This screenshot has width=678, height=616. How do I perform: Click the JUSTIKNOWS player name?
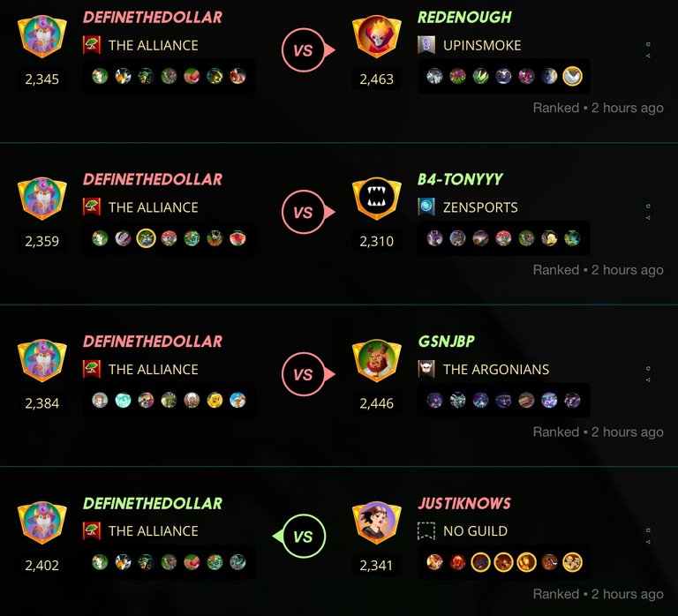[464, 503]
